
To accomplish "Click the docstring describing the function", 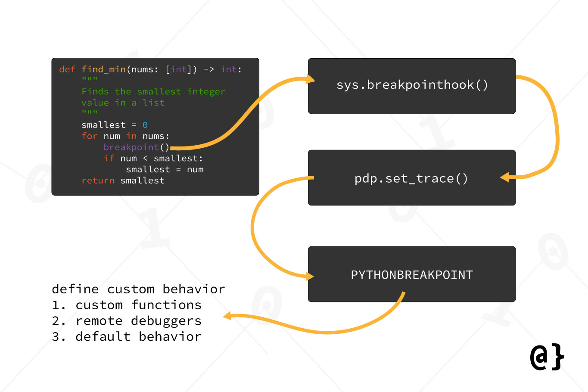I will coord(153,91).
